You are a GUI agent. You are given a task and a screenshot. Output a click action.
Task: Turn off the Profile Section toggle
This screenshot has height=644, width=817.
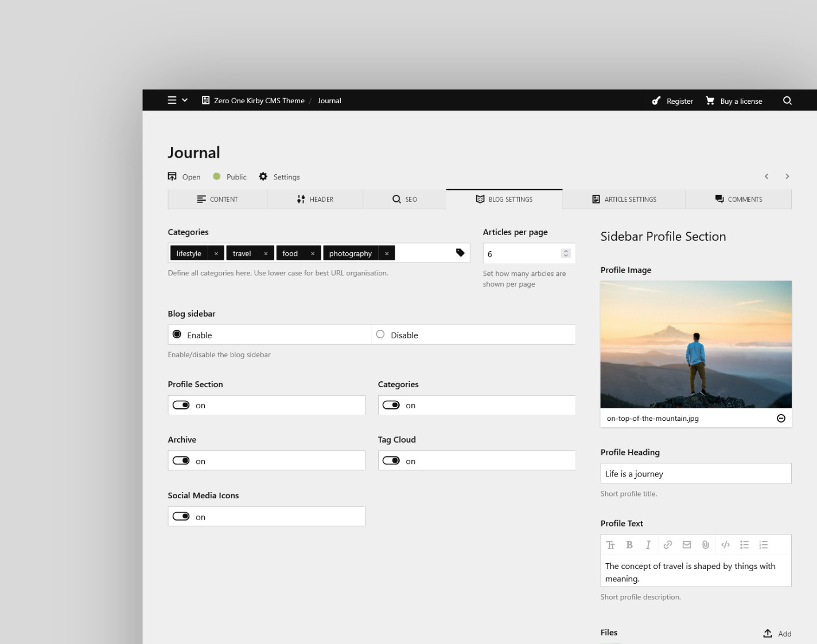pos(181,405)
